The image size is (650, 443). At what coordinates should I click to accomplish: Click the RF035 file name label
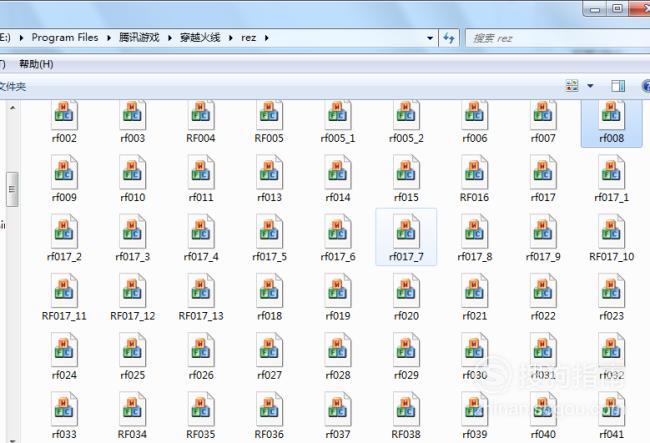pyautogui.click(x=201, y=434)
